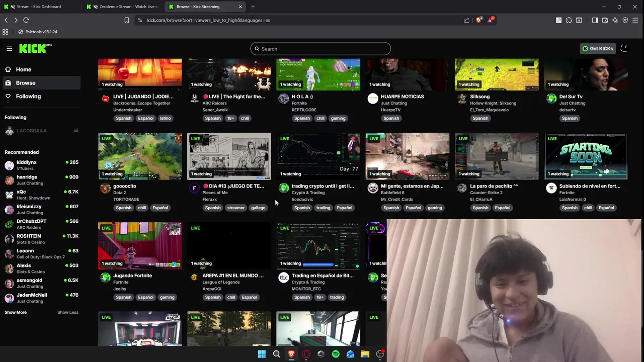Open the Brave VPN shield icon

625,20
